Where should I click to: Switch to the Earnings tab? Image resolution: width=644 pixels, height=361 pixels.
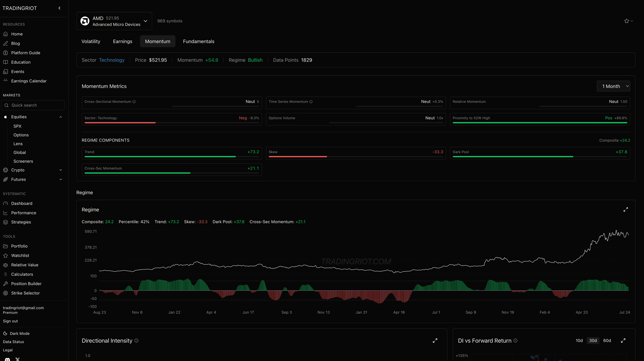pyautogui.click(x=122, y=41)
